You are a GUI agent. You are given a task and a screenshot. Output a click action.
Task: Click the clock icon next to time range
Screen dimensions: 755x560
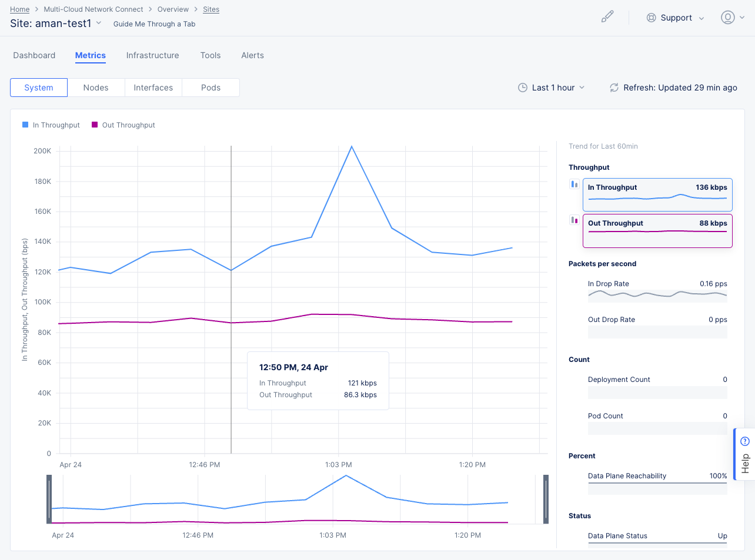pyautogui.click(x=522, y=87)
